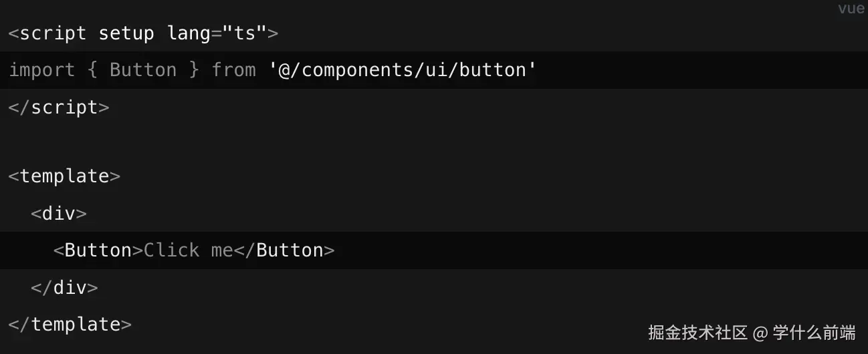Click the "ts" attribute value
This screenshot has width=868, height=354.
239,33
